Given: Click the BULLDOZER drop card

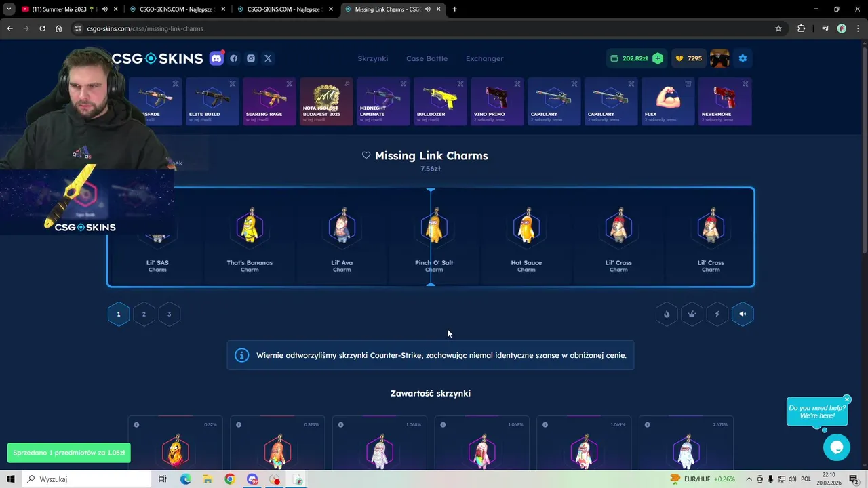Looking at the screenshot, I should [440, 102].
